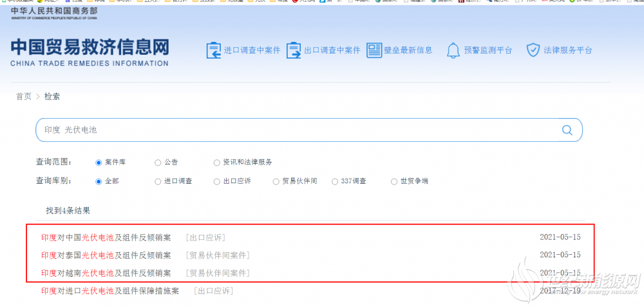Click the 预警监测平台 bell icon
The image size is (644, 307).
pos(453,50)
